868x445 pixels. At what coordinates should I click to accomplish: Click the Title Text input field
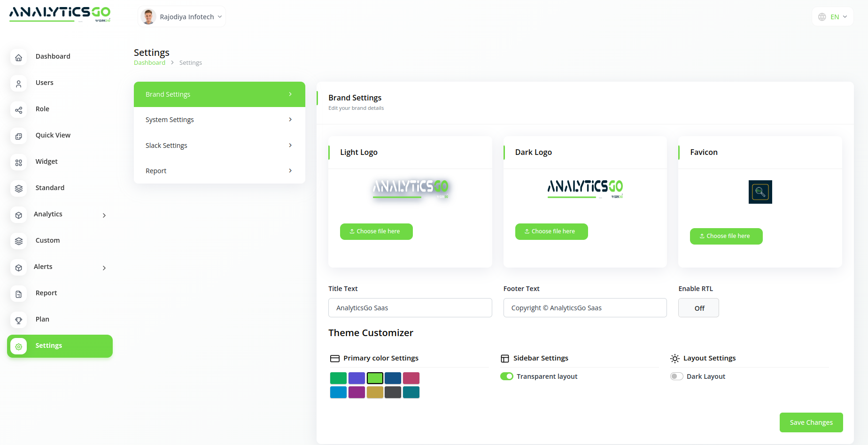410,308
